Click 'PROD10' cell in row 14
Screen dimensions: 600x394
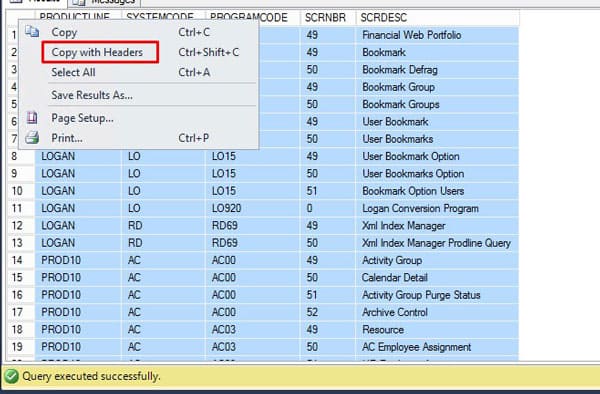click(x=78, y=260)
